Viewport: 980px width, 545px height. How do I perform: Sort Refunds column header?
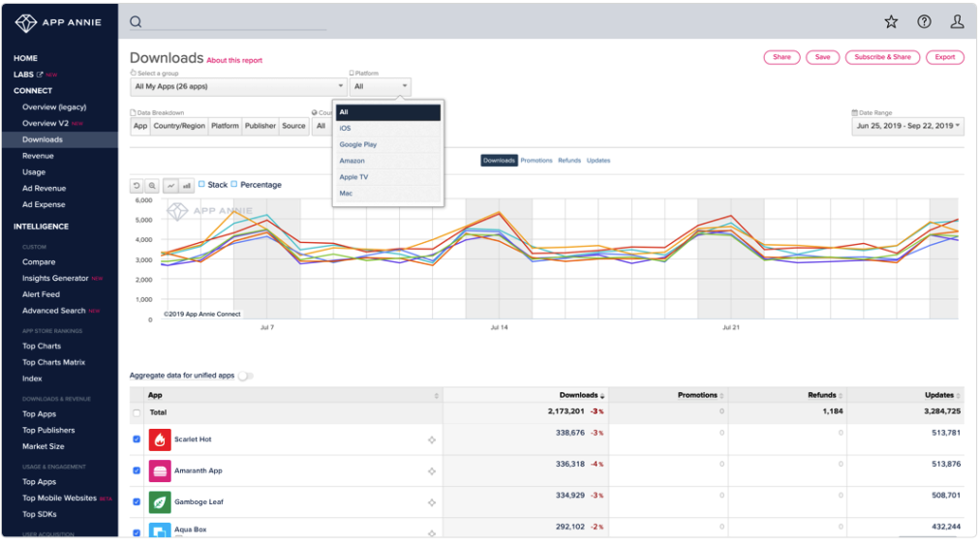825,395
